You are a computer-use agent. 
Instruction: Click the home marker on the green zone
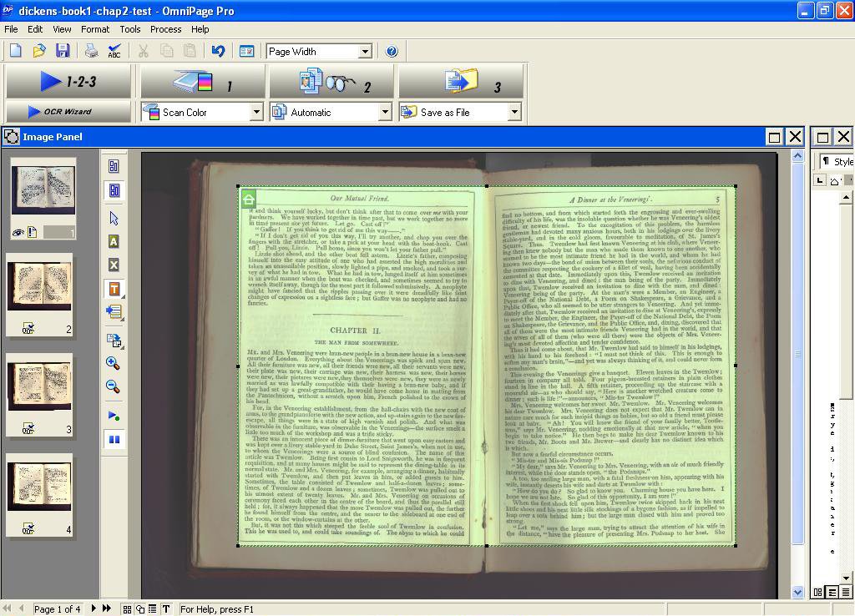point(248,198)
